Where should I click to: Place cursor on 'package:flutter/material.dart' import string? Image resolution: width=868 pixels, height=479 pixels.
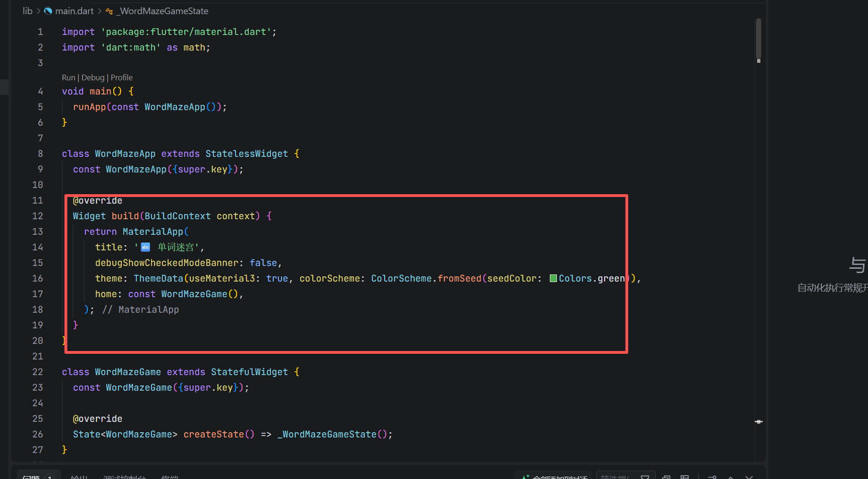pos(186,32)
